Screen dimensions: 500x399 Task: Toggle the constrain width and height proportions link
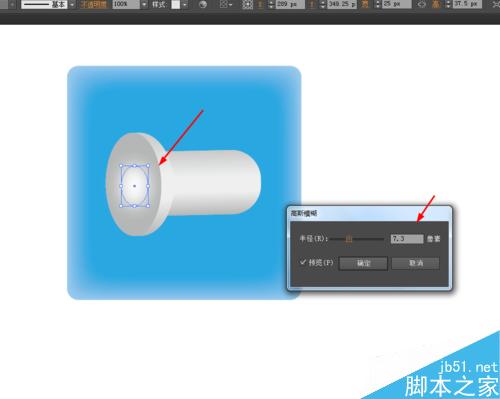tap(421, 4)
